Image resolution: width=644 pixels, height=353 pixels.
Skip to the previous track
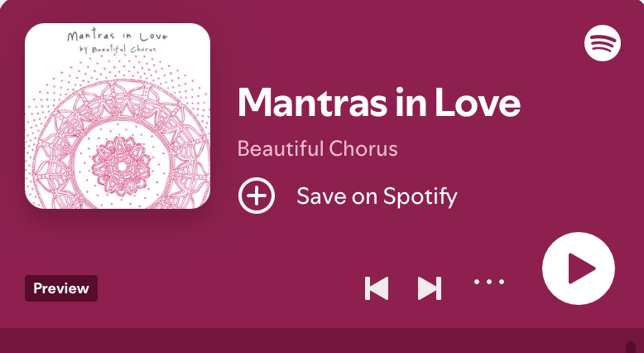pos(376,288)
